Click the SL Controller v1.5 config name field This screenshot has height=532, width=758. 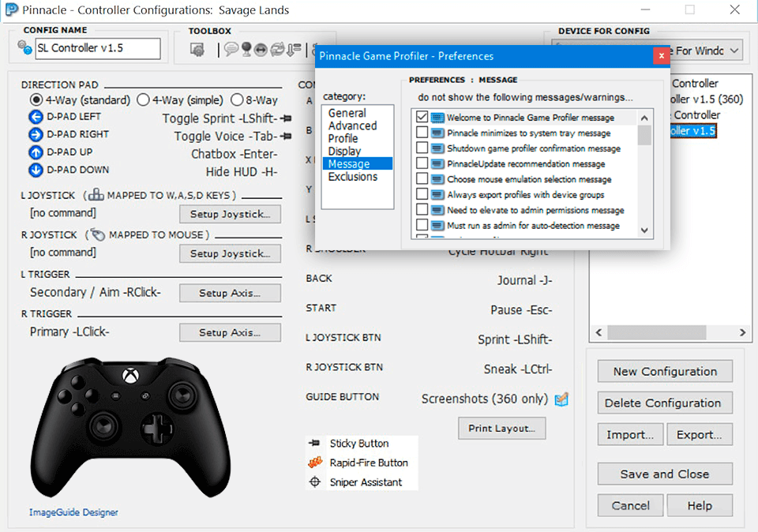[97, 48]
